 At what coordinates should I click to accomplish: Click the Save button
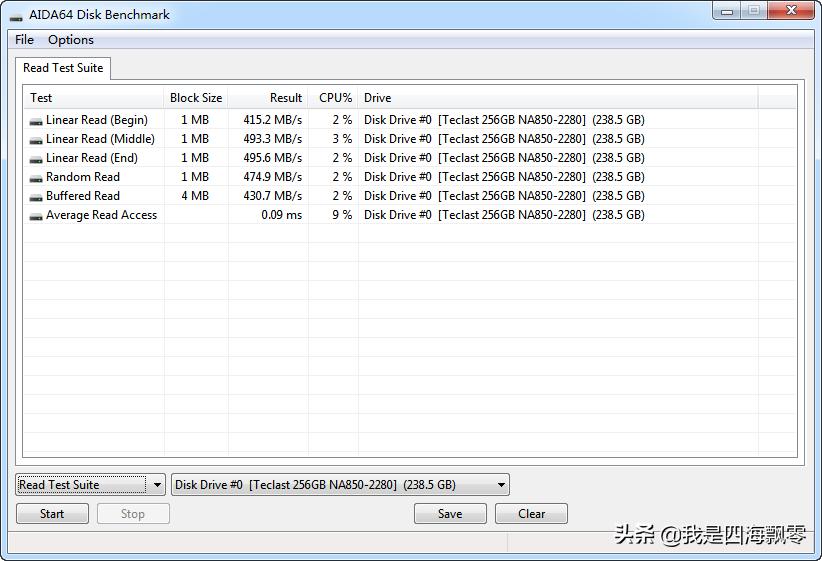pyautogui.click(x=450, y=514)
